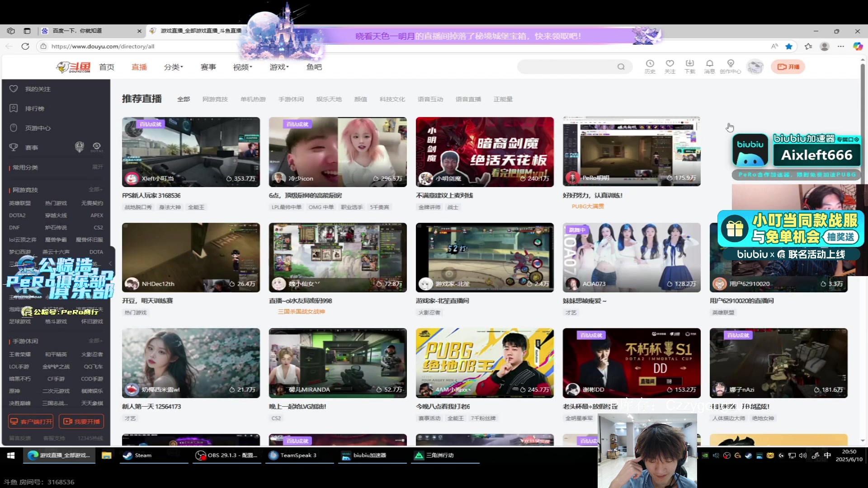
Task: Open Xleft小叮当 stream thumbnail
Action: [191, 152]
